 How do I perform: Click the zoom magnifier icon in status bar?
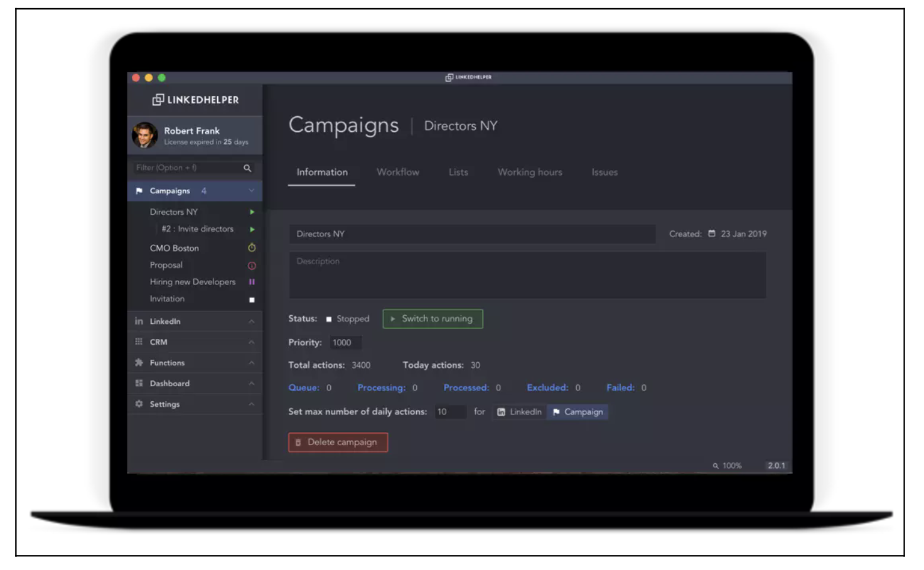point(716,465)
